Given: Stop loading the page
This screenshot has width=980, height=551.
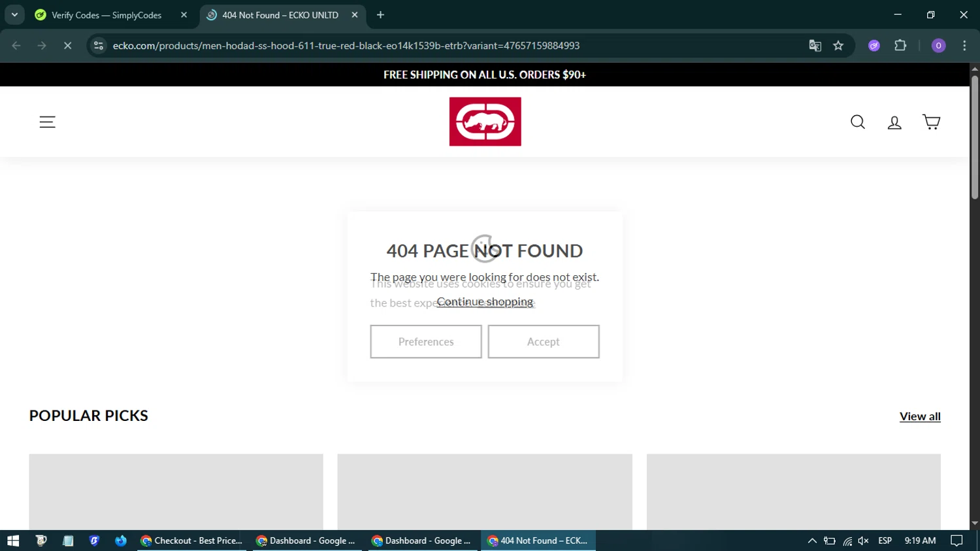Looking at the screenshot, I should click(67, 46).
